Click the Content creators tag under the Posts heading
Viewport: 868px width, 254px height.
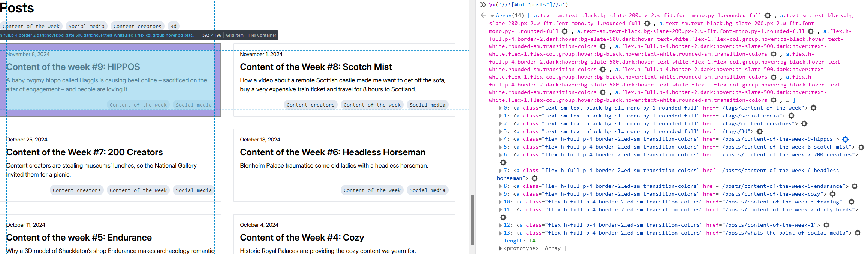pos(137,26)
